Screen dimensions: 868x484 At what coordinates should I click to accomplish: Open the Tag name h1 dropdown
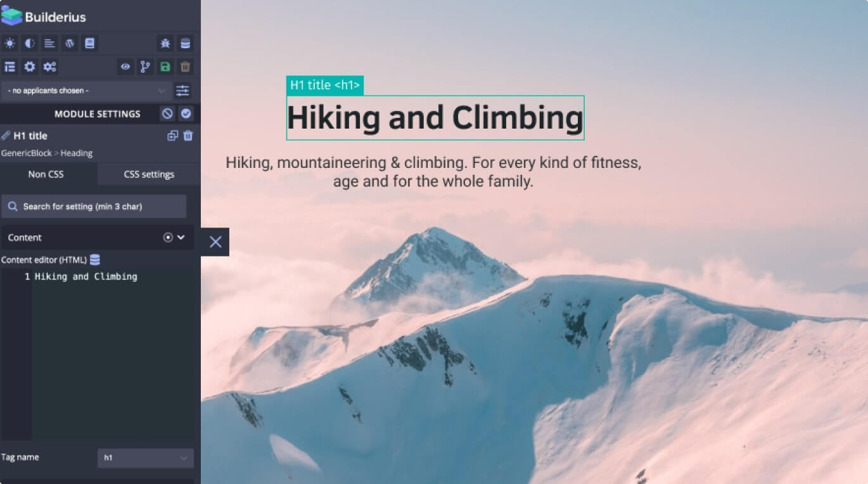coord(146,458)
